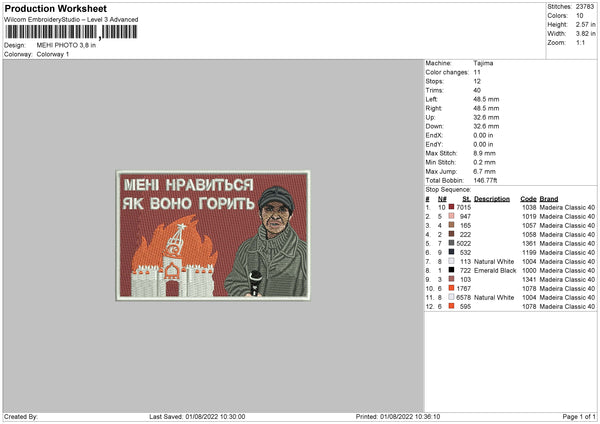Select the light pink swatch with 947 stitches

coord(452,216)
